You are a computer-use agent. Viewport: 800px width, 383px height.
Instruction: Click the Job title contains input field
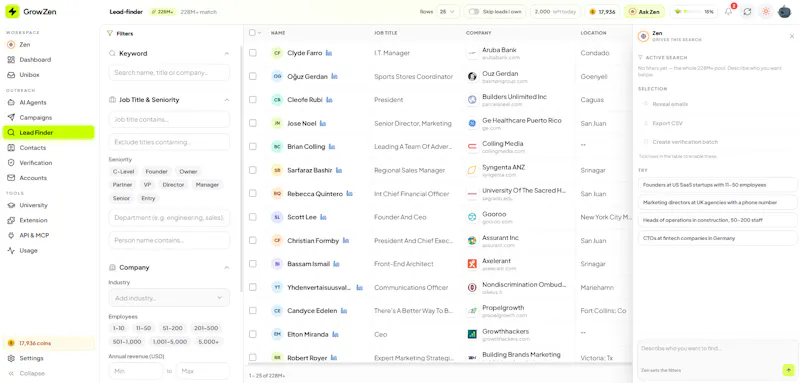pyautogui.click(x=169, y=119)
